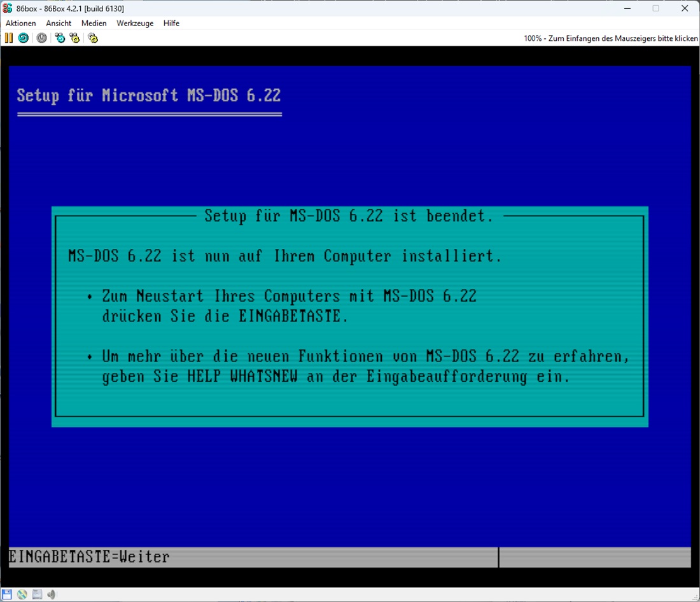Send Ctrl+Alt+Esc via the toolbar icon
The height and width of the screenshot is (602, 700).
(75, 38)
